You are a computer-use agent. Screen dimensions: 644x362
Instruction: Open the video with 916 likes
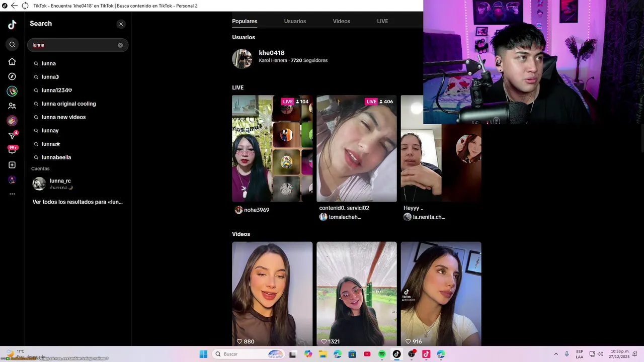(x=441, y=294)
